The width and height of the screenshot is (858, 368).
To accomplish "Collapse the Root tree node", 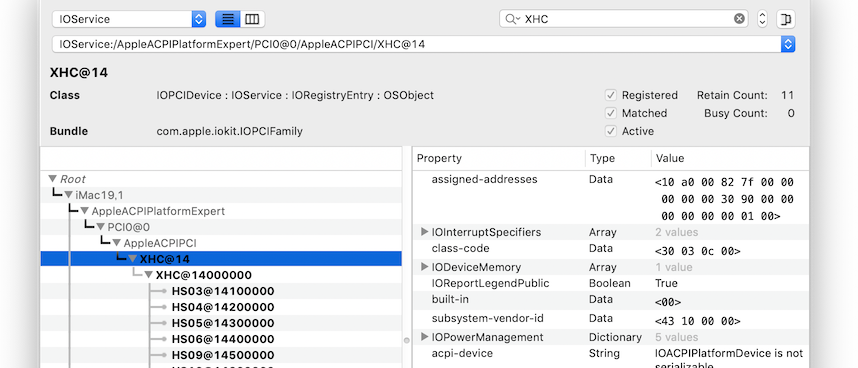I will [53, 179].
